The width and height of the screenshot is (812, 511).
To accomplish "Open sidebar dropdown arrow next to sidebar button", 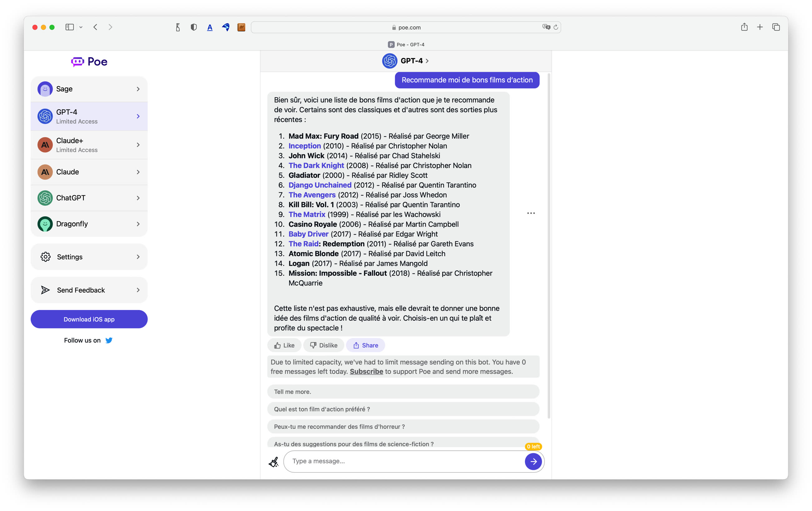I will pyautogui.click(x=81, y=27).
